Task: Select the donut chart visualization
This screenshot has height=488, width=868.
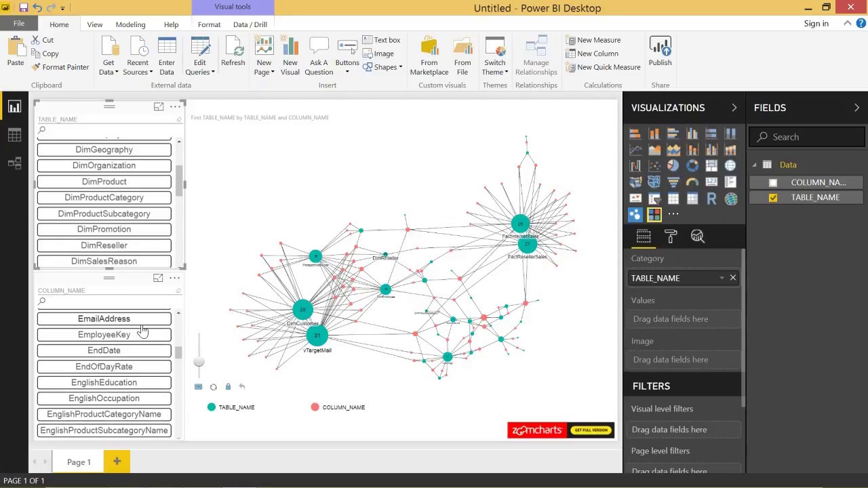Action: tap(692, 165)
